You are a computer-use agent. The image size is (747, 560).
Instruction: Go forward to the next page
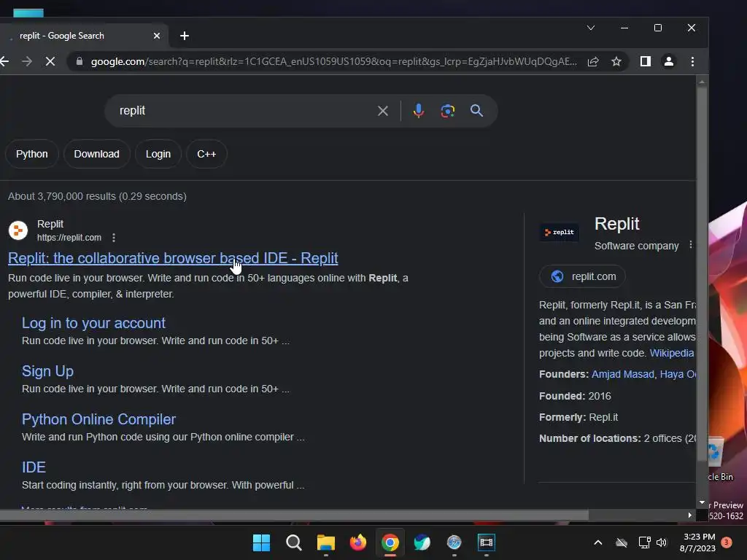click(27, 61)
